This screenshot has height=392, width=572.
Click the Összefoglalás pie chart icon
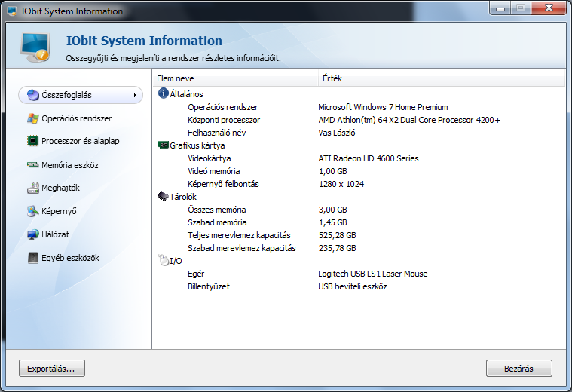pos(33,95)
